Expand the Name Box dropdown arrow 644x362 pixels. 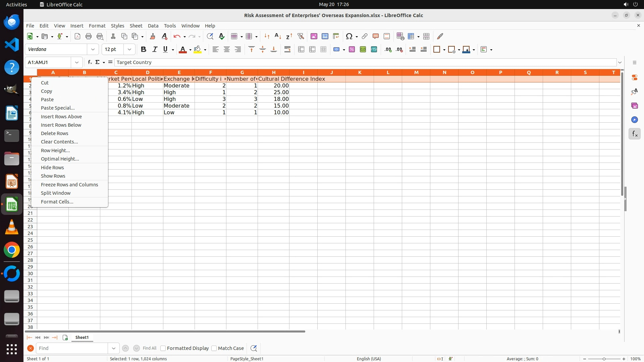77,62
